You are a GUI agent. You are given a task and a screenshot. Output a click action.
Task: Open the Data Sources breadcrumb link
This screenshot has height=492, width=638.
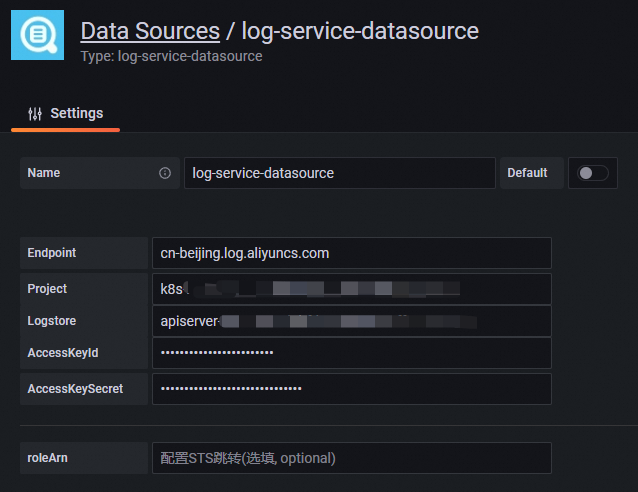(x=150, y=31)
